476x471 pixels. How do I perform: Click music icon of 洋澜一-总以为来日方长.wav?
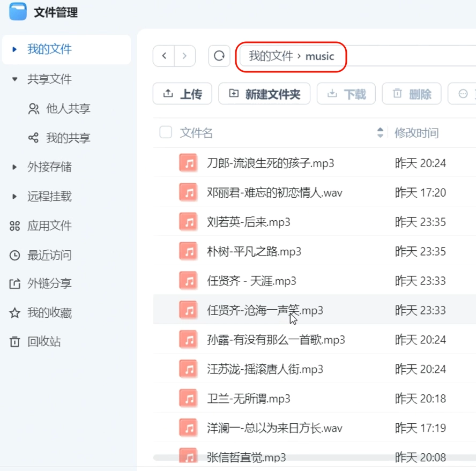(189, 428)
